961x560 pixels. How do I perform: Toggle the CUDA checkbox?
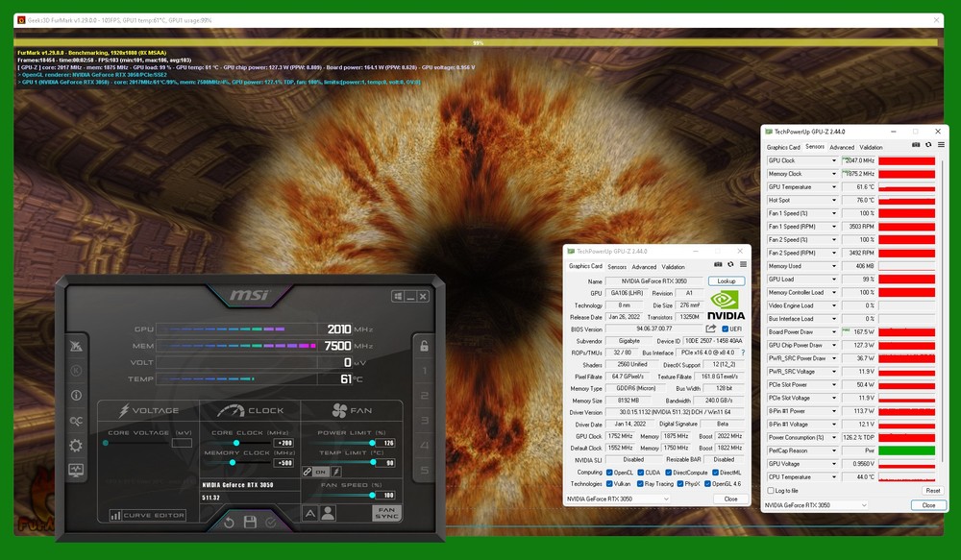640,473
